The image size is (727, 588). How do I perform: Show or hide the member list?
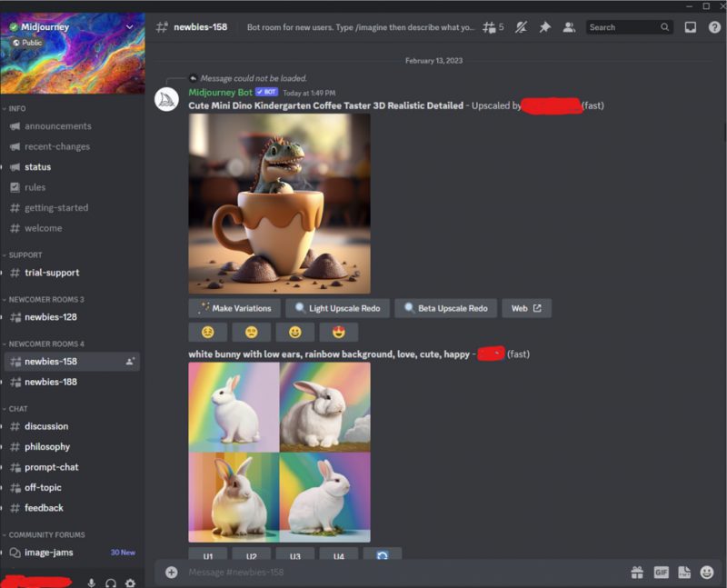coord(569,27)
